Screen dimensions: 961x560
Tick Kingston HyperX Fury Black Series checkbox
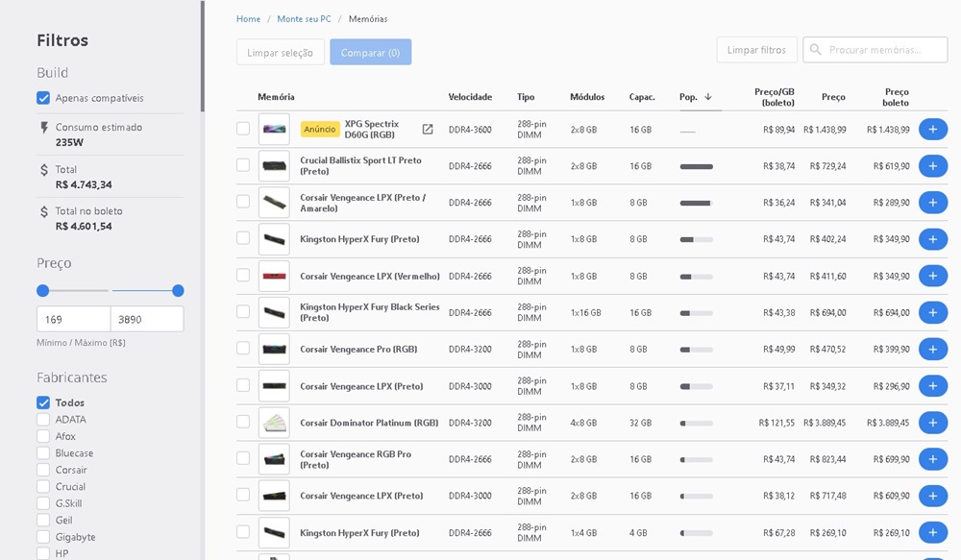(243, 311)
